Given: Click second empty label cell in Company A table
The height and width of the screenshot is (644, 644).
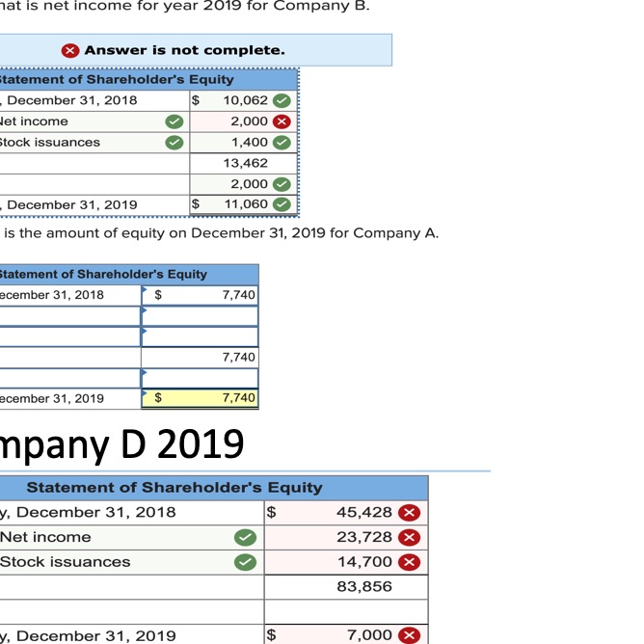Looking at the screenshot, I should coord(69,336).
